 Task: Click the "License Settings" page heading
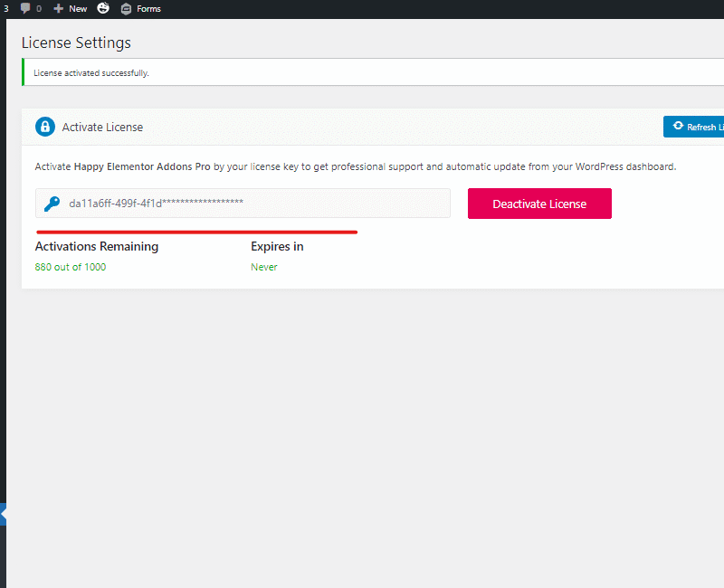click(76, 43)
